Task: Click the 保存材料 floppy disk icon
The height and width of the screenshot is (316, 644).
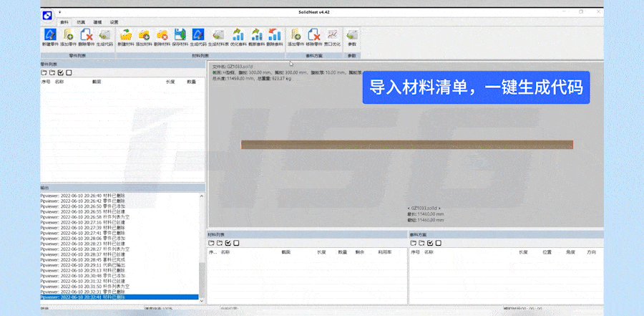Action: [x=180, y=37]
